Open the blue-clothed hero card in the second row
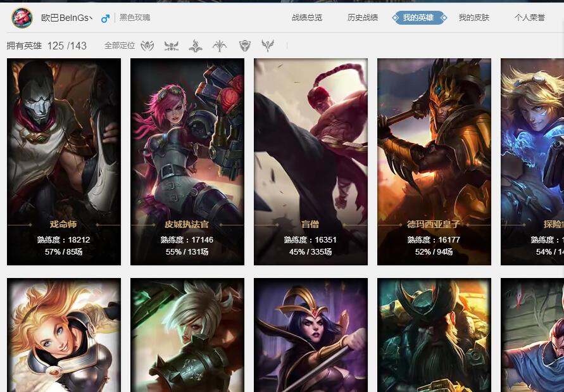The image size is (564, 392). coord(532,335)
